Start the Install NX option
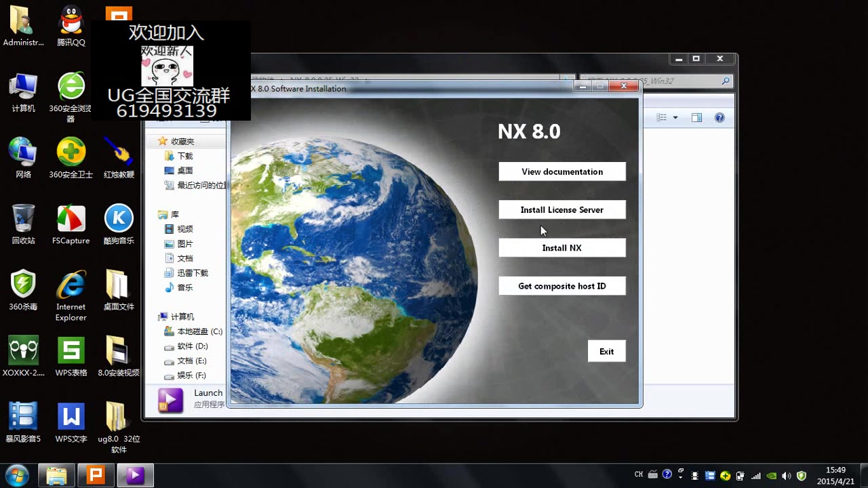This screenshot has height=488, width=868. pos(562,248)
